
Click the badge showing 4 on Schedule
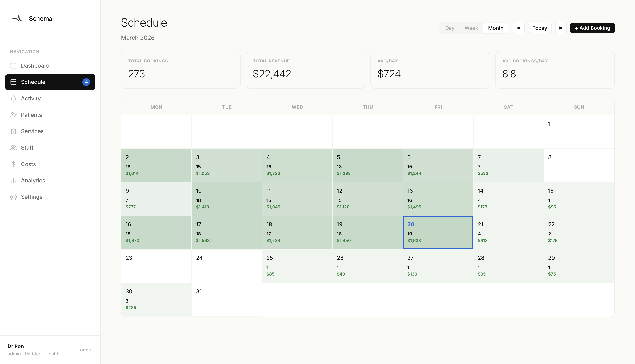tap(86, 82)
